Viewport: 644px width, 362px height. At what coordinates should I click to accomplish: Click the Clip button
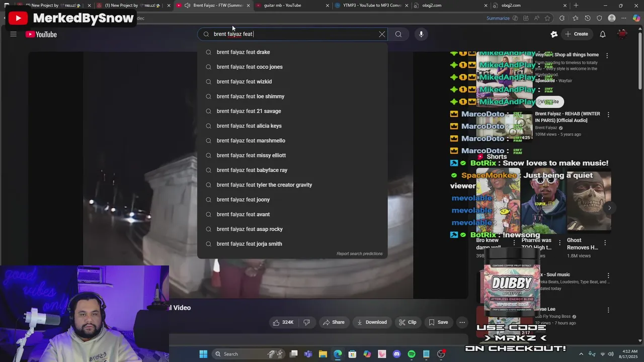pos(408,322)
